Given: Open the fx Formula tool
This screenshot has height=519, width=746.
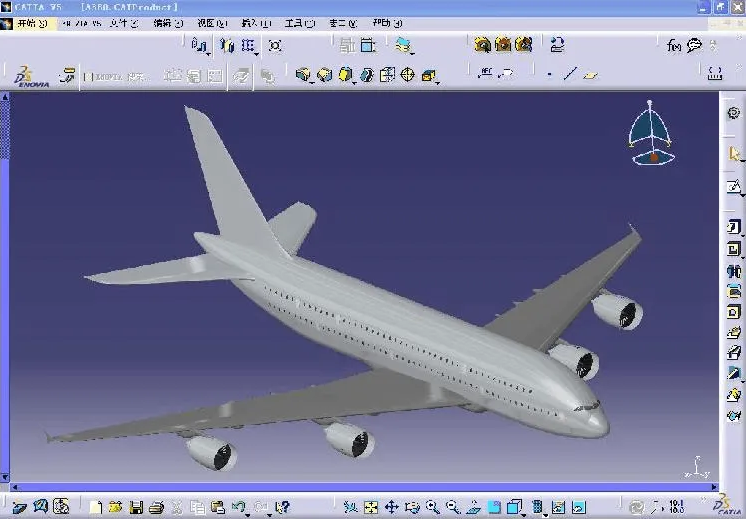Looking at the screenshot, I should point(673,45).
